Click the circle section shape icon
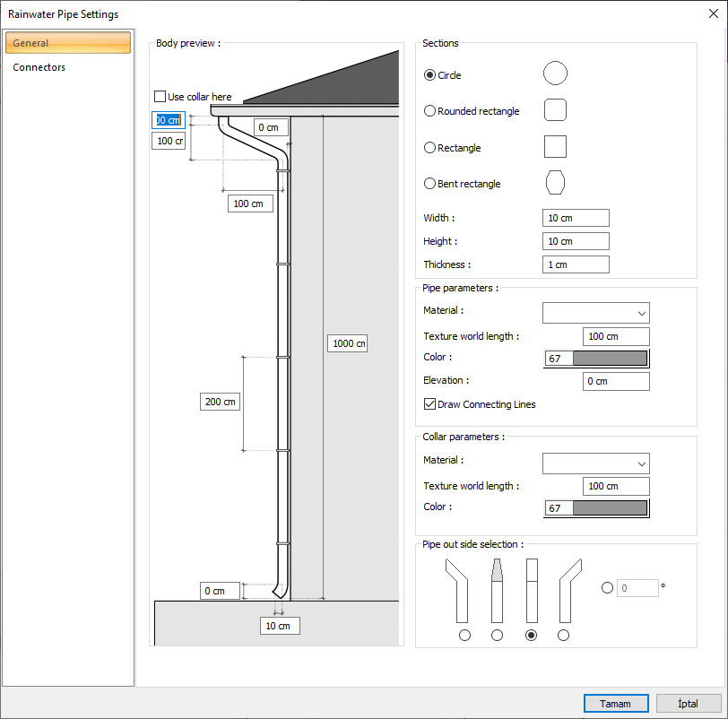The image size is (728, 719). pos(555,74)
